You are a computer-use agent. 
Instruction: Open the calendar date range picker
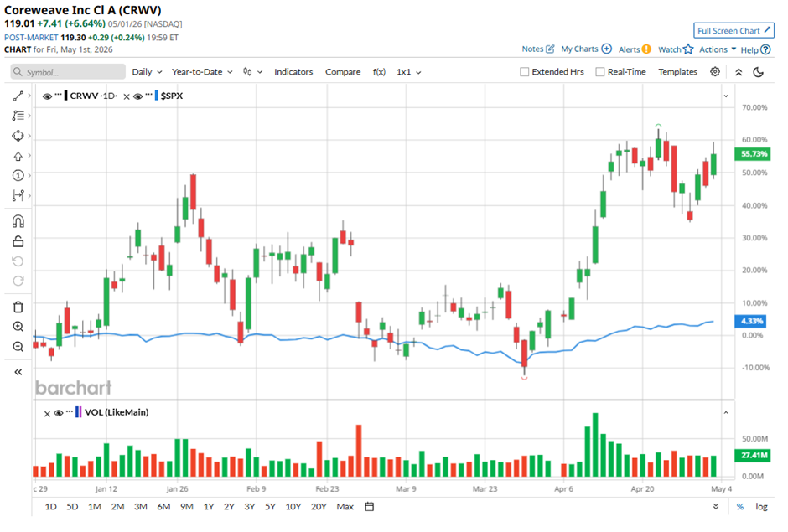pos(370,506)
